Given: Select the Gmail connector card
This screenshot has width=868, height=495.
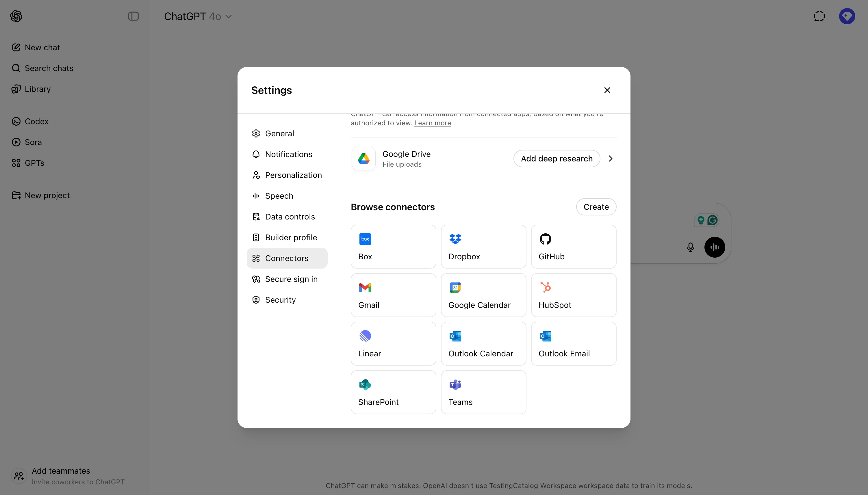Looking at the screenshot, I should (x=393, y=295).
